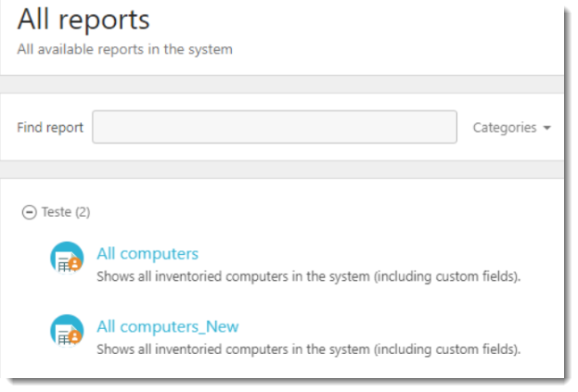This screenshot has width=578, height=392.
Task: Select the Teste (2) category label
Action: pyautogui.click(x=66, y=212)
